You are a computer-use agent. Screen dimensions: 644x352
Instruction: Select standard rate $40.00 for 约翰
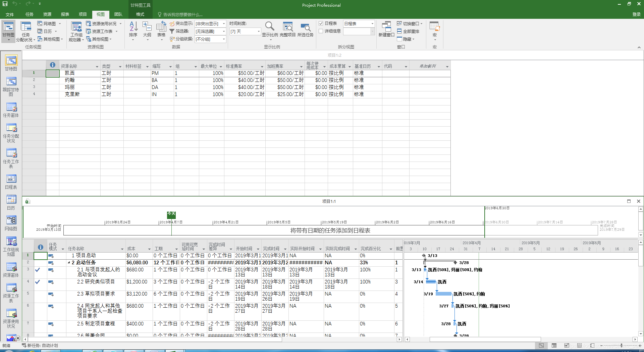[244, 80]
